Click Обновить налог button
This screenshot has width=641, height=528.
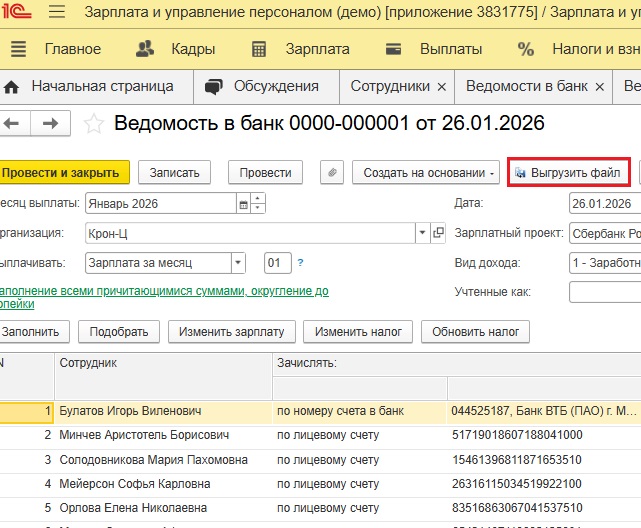475,331
